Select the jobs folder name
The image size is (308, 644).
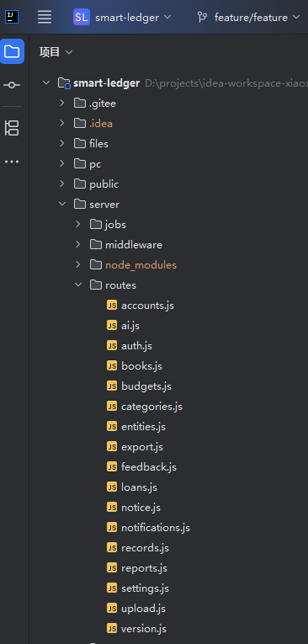click(115, 225)
